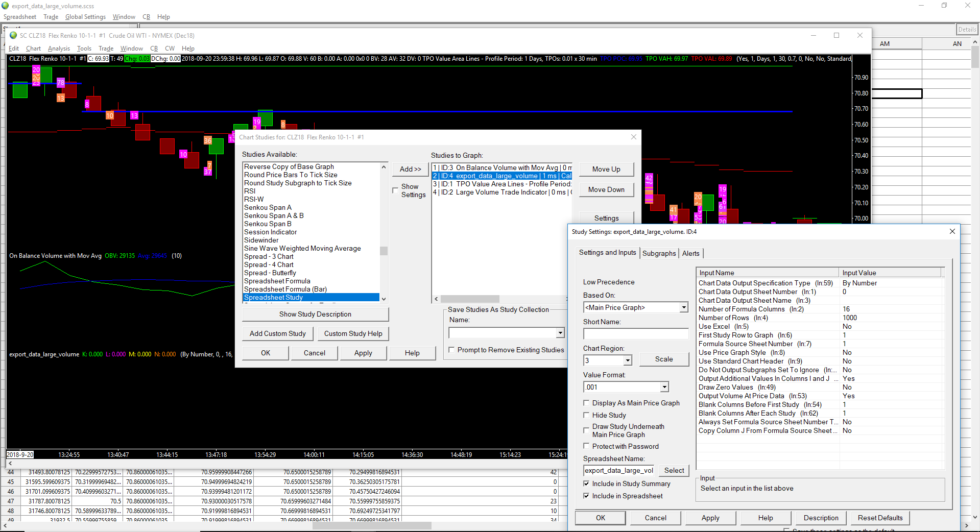The height and width of the screenshot is (532, 980).
Task: Open the Based On dropdown
Action: coord(683,307)
